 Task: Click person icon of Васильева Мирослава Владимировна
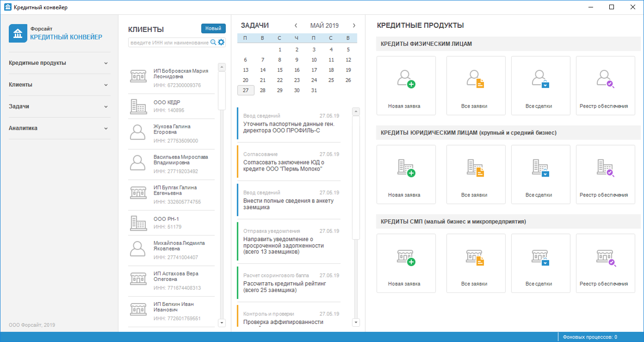pos(138,163)
